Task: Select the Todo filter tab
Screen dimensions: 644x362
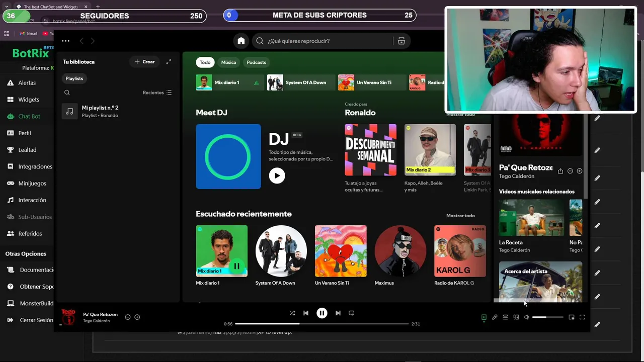Action: pyautogui.click(x=205, y=62)
